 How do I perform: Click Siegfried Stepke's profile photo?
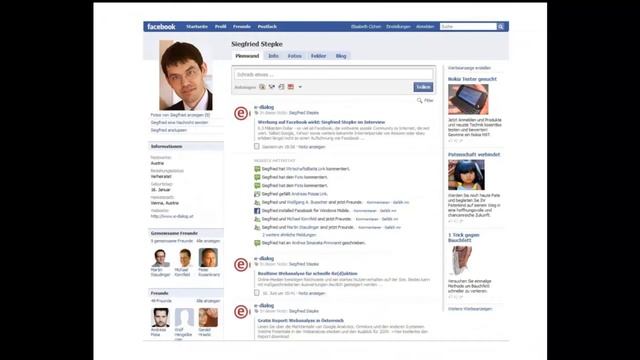tap(186, 75)
